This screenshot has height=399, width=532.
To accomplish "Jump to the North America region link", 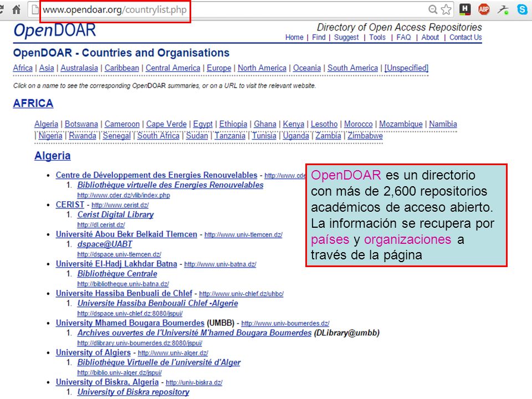I will pyautogui.click(x=262, y=68).
